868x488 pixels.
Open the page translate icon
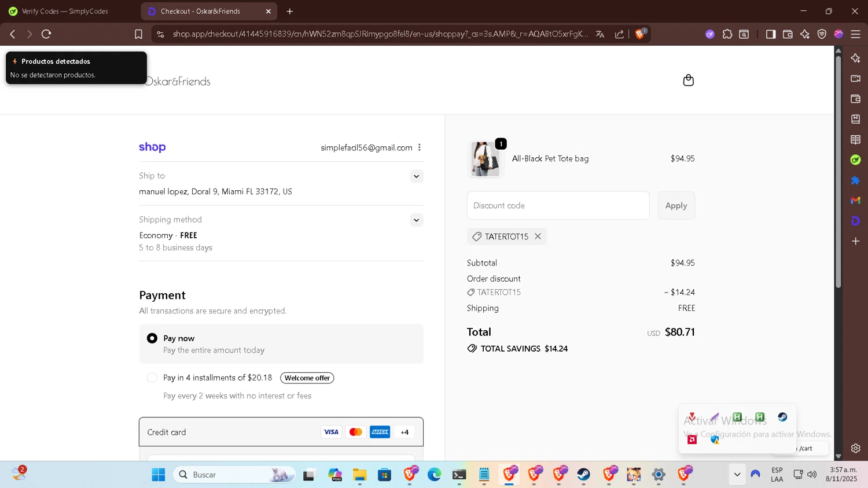coord(600,34)
